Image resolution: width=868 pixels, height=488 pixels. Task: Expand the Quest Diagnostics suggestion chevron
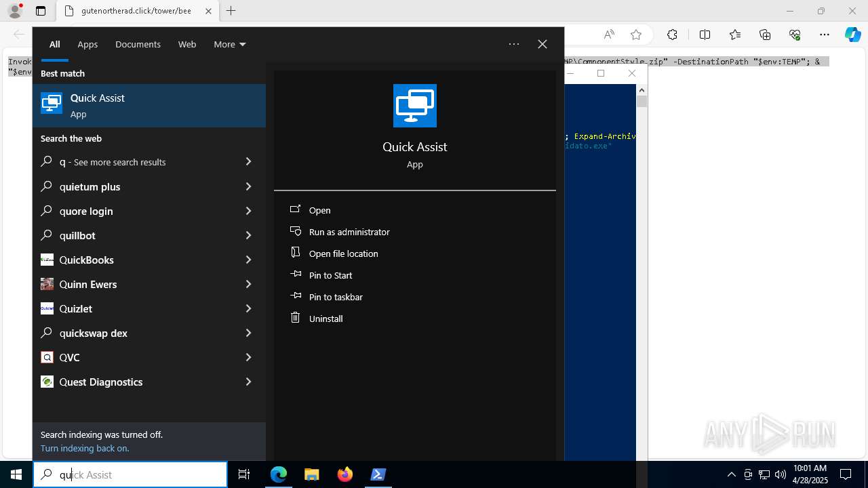click(248, 382)
